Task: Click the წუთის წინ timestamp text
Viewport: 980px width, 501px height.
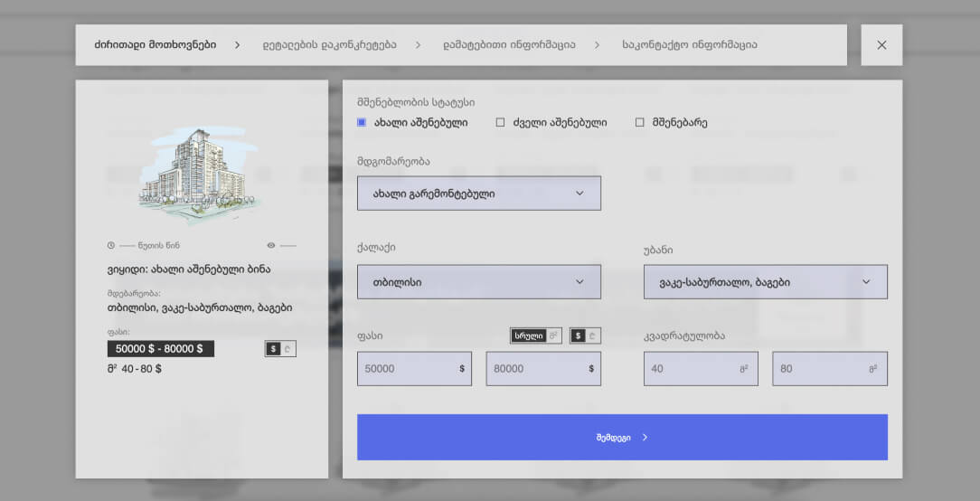Action: click(x=159, y=246)
